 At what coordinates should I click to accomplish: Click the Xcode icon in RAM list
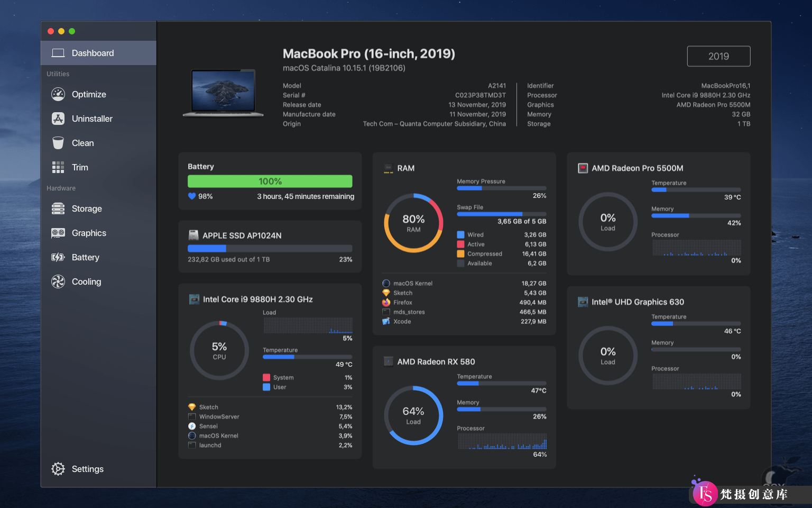pyautogui.click(x=386, y=321)
